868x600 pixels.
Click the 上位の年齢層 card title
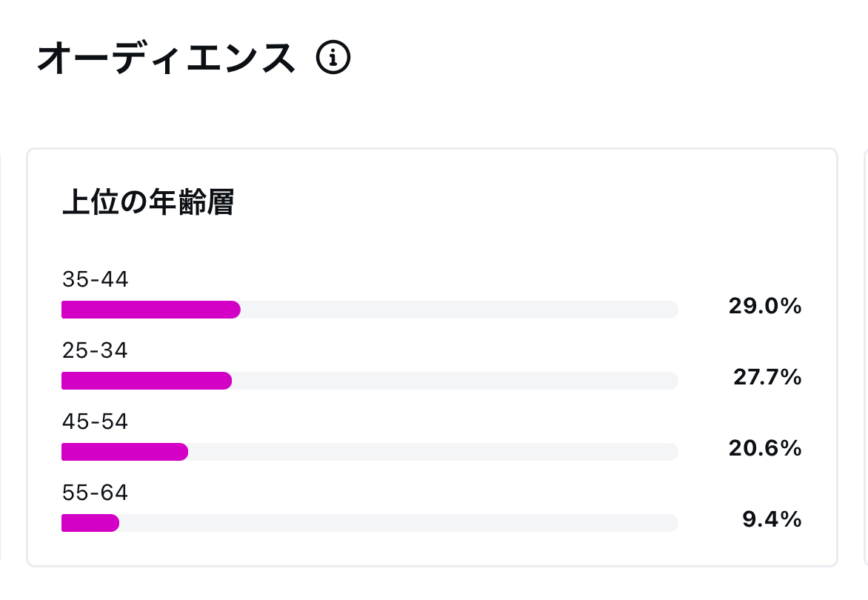[x=148, y=202]
